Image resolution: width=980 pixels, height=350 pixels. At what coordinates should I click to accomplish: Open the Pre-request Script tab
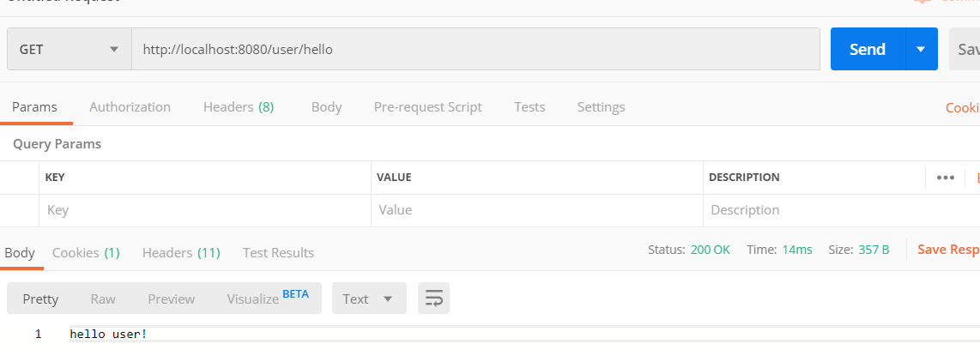click(x=427, y=107)
